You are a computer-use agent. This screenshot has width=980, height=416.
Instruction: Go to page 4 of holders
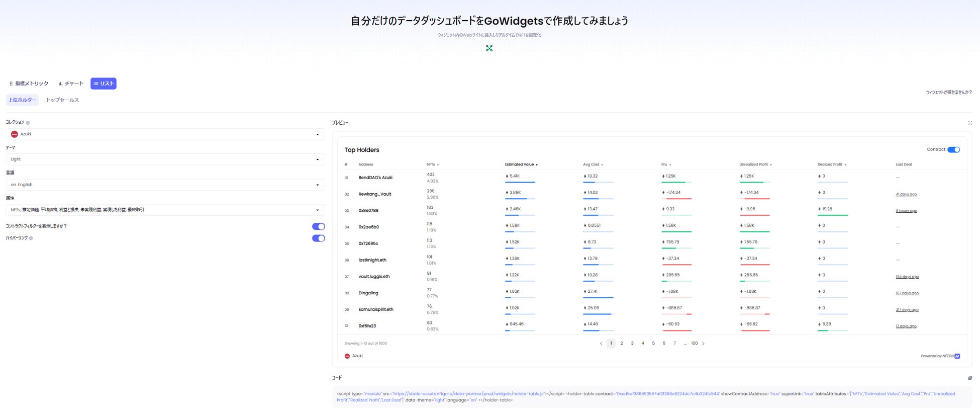[x=643, y=344]
